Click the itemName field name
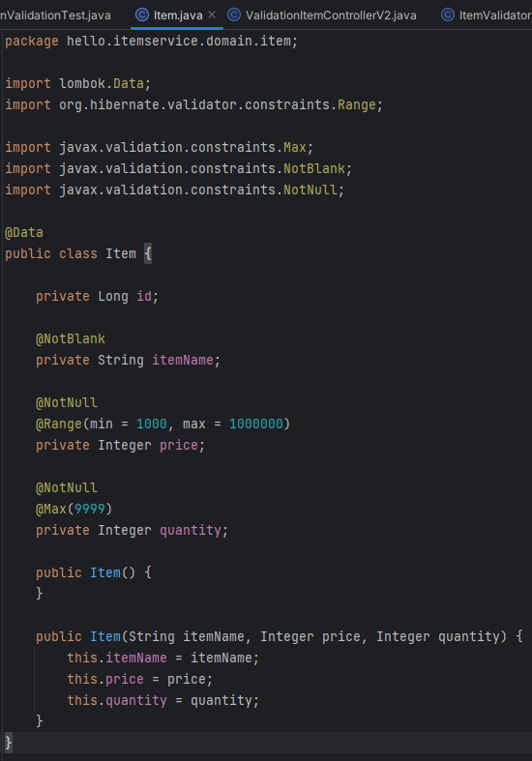Image resolution: width=532 pixels, height=761 pixels. coord(183,360)
